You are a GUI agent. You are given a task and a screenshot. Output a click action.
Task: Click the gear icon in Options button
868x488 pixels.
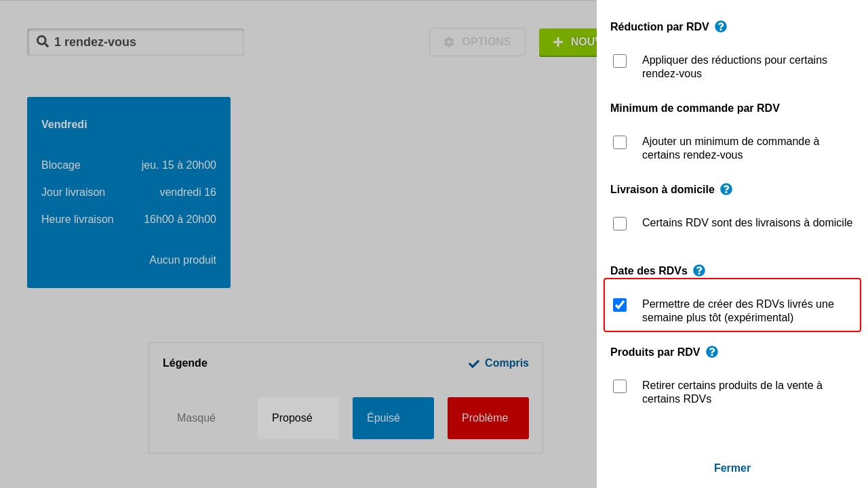[449, 42]
